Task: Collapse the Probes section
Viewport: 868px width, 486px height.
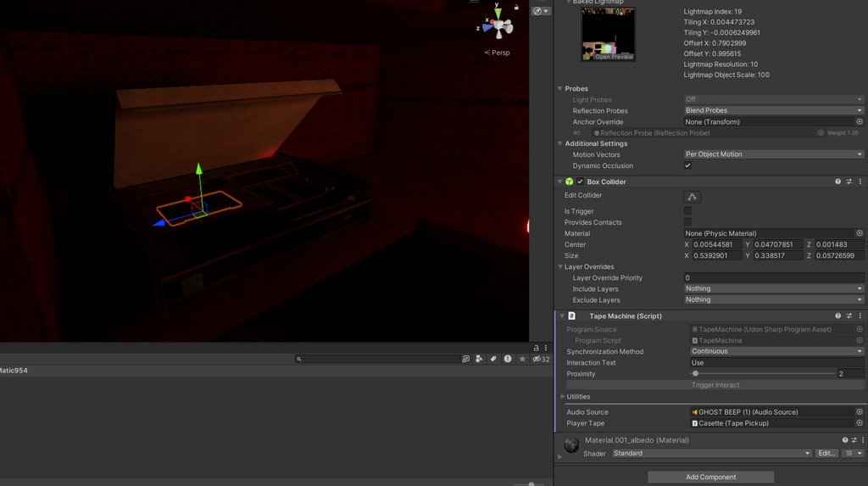Action: pos(559,89)
